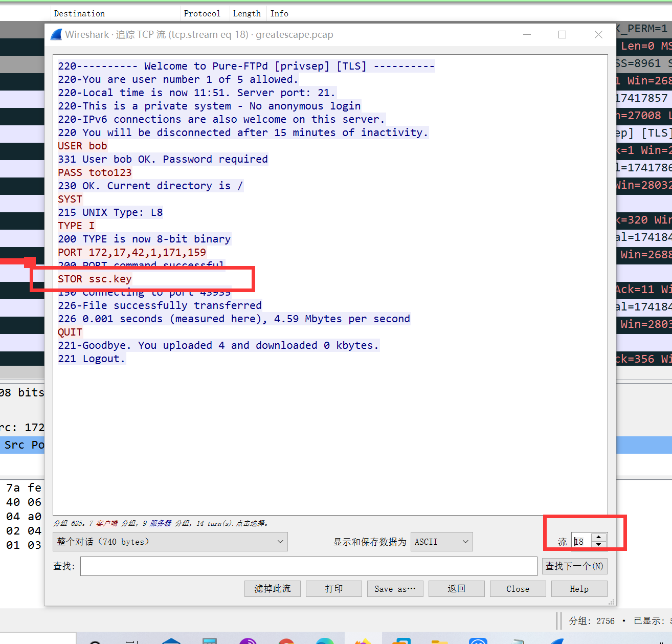Click the '230 OK. Current directory is /' line
The width and height of the screenshot is (672, 644).
point(150,186)
